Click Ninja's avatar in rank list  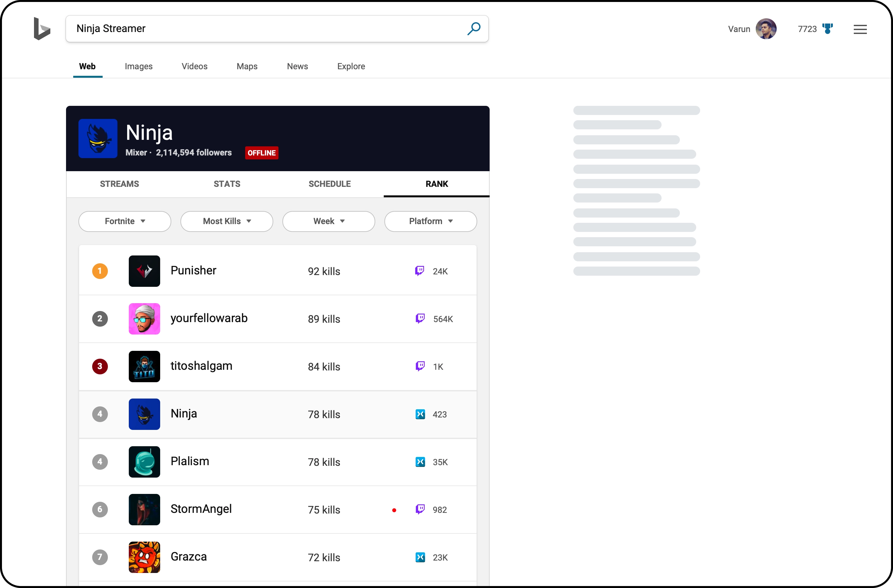tap(144, 414)
